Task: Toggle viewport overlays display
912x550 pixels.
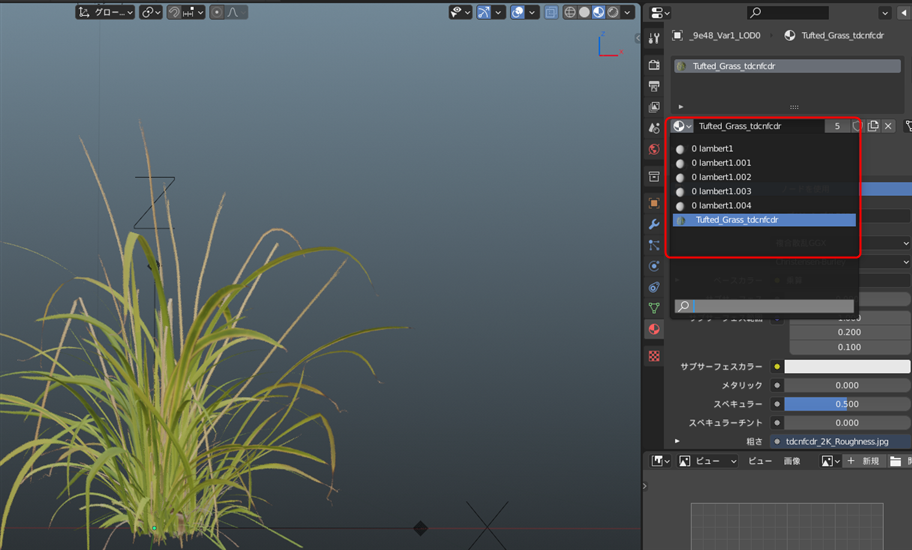Action: [518, 12]
